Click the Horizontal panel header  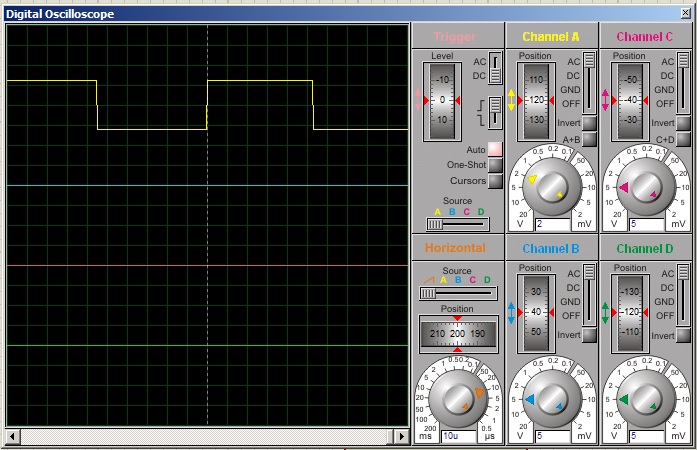[x=457, y=248]
